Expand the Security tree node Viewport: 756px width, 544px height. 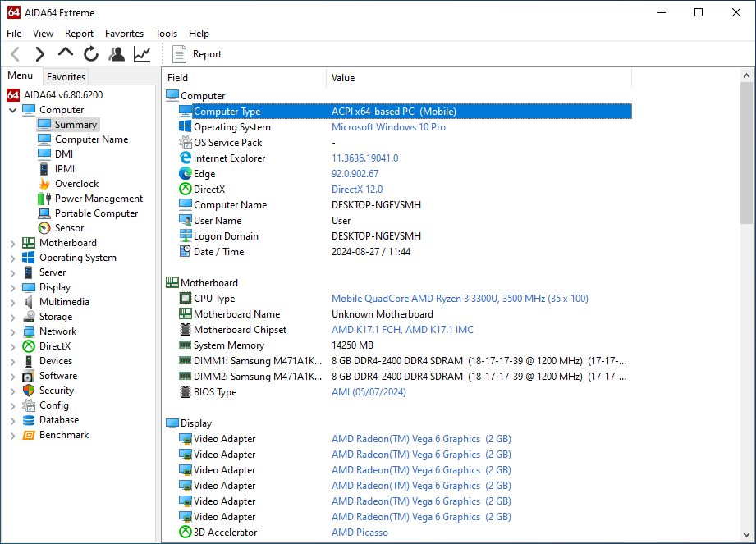[13, 391]
